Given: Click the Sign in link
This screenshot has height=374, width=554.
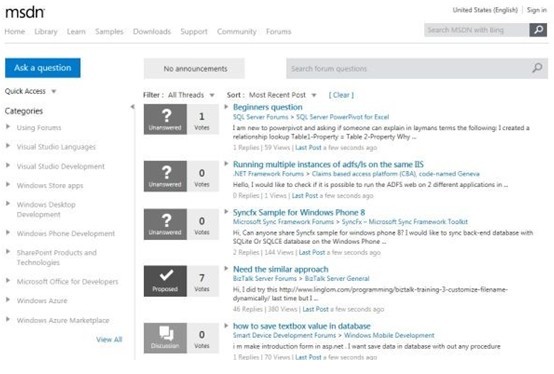Looking at the screenshot, I should click(537, 10).
